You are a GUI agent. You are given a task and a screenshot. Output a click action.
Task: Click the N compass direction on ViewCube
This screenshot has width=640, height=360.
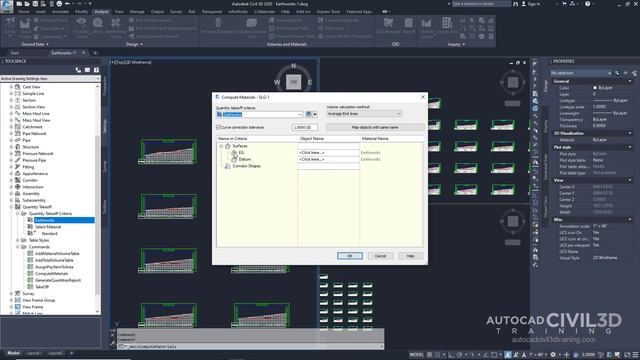pyautogui.click(x=293, y=66)
